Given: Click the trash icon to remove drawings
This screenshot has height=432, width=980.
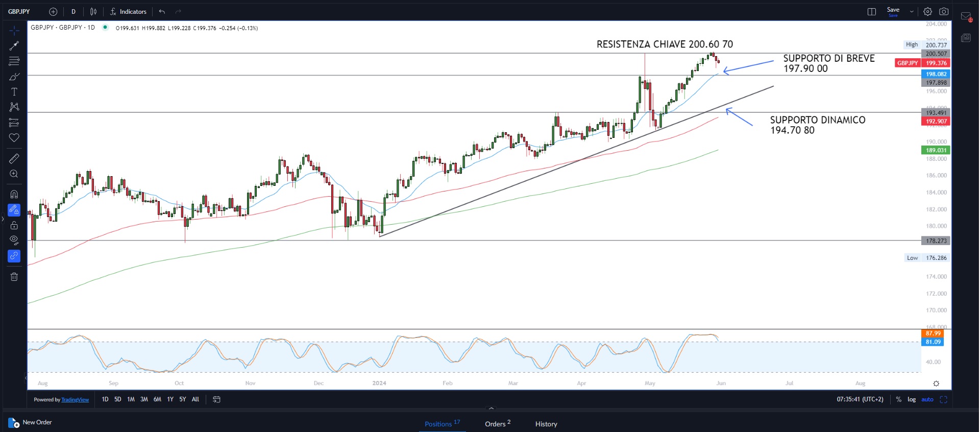Looking at the screenshot, I should pos(14,277).
